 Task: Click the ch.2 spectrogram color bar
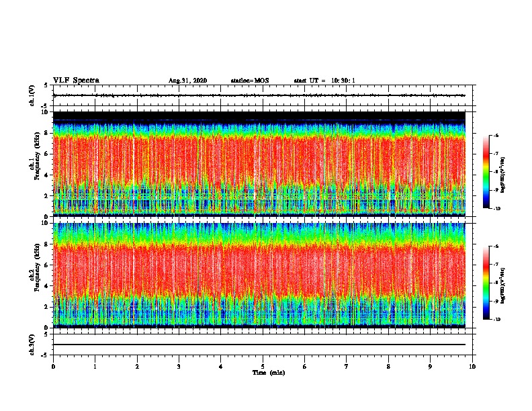(x=486, y=283)
